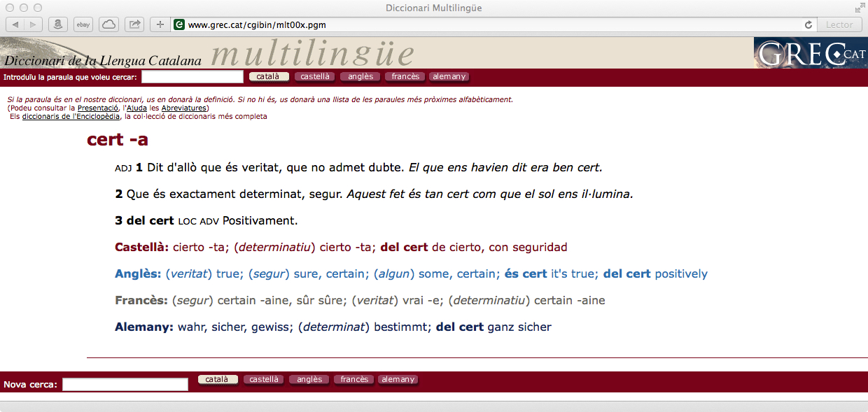Viewport: 868px width, 412px height.
Task: Select the top 'català' language button
Action: tap(268, 77)
